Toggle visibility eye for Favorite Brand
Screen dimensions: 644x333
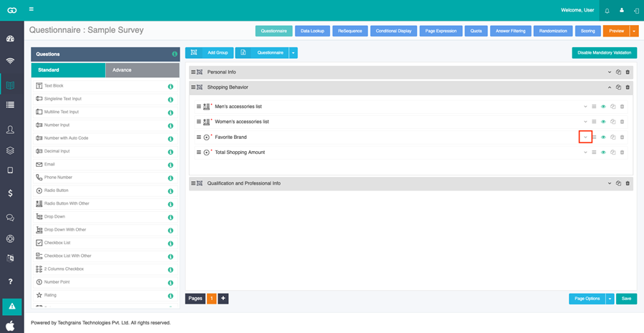(x=603, y=137)
